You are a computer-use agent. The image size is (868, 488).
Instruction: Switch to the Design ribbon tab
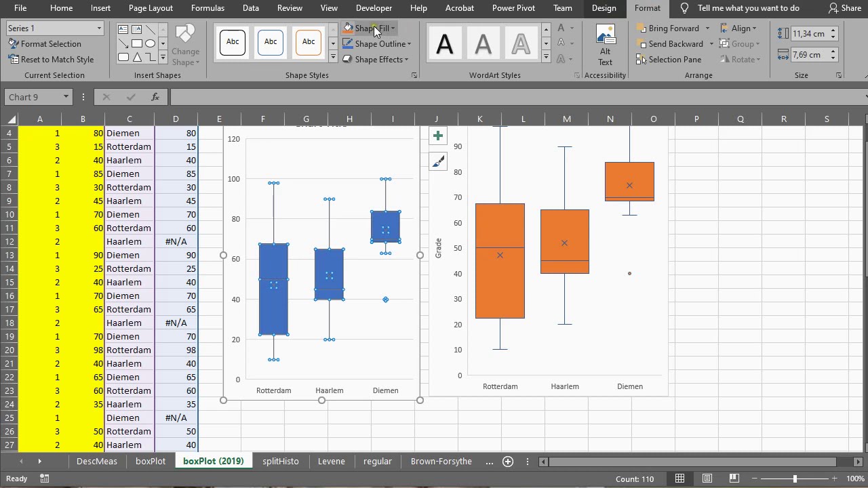point(604,8)
